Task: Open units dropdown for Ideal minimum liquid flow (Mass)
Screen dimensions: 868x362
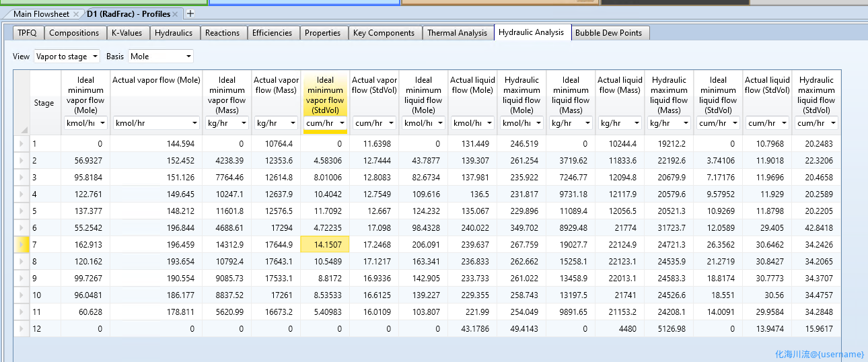Action: click(x=571, y=123)
